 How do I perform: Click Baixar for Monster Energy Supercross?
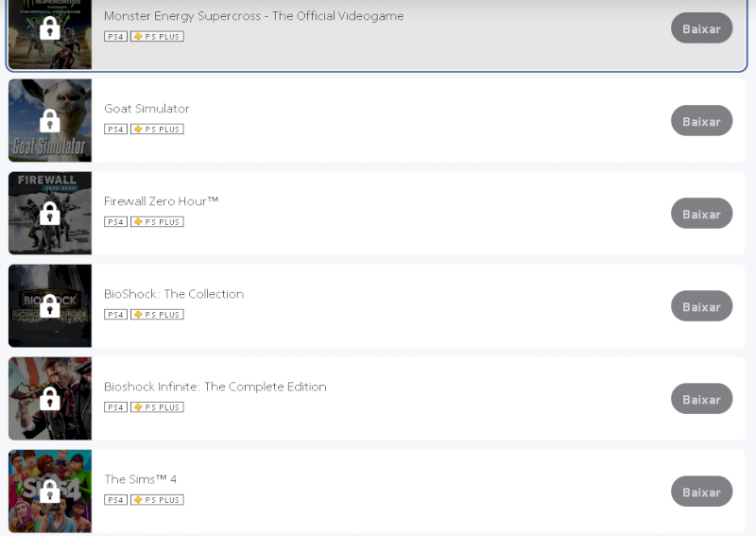pos(701,28)
